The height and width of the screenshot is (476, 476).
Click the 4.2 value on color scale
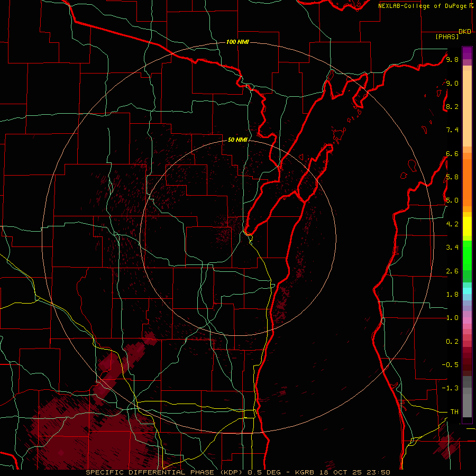[x=452, y=224]
